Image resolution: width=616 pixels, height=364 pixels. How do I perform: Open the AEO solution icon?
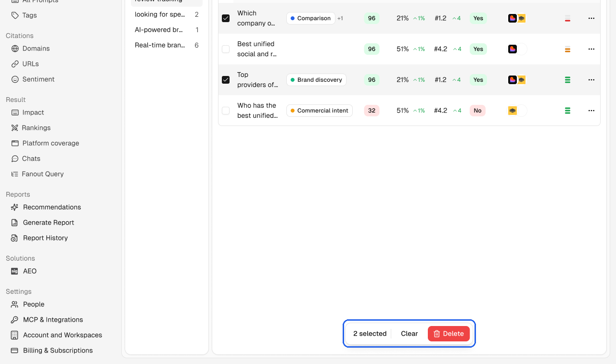pyautogui.click(x=15, y=271)
